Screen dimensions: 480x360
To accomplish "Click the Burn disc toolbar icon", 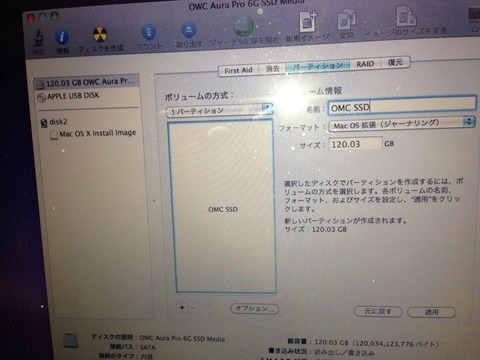I will 100,34.
